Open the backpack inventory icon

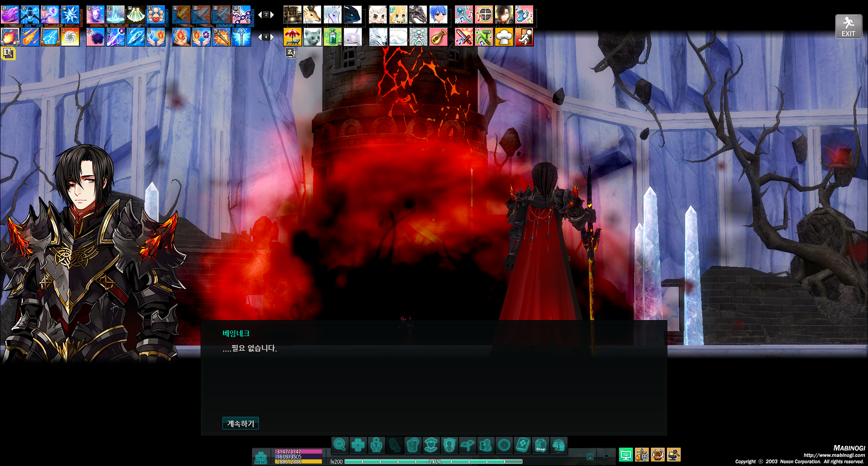(413, 445)
